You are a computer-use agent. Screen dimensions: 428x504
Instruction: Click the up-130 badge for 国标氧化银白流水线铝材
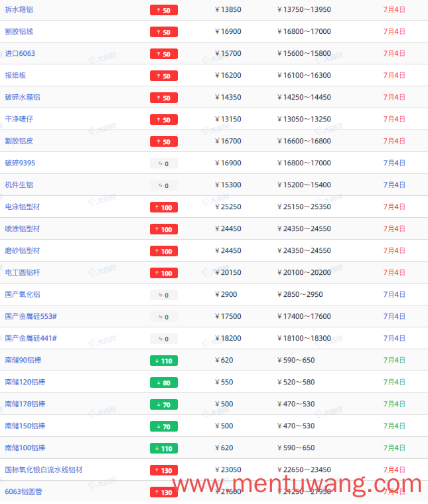[164, 470]
